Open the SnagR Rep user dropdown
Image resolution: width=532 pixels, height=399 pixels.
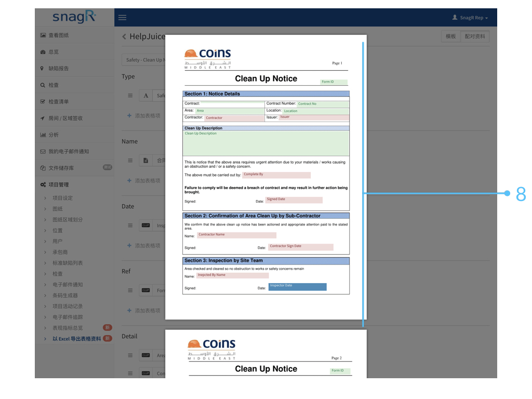[x=470, y=18]
